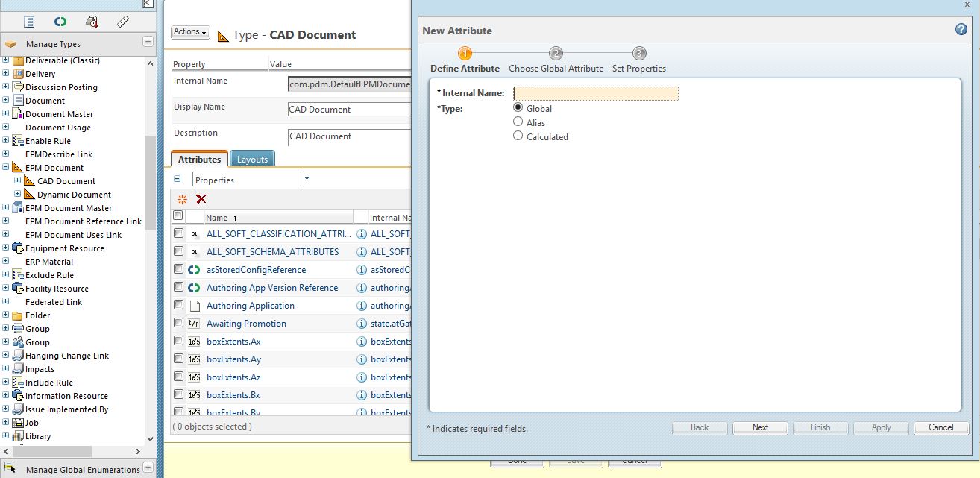This screenshot has height=478, width=980.
Task: Go to Define Attribute wizard step
Action: pos(465,60)
